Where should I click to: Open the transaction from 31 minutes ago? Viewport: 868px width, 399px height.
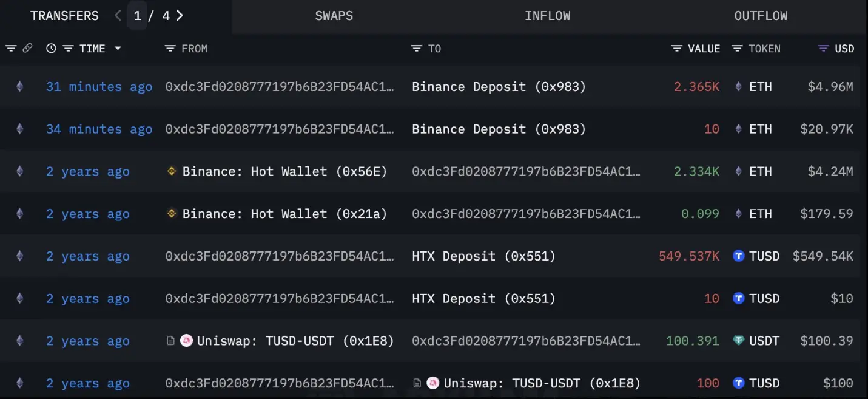(99, 87)
